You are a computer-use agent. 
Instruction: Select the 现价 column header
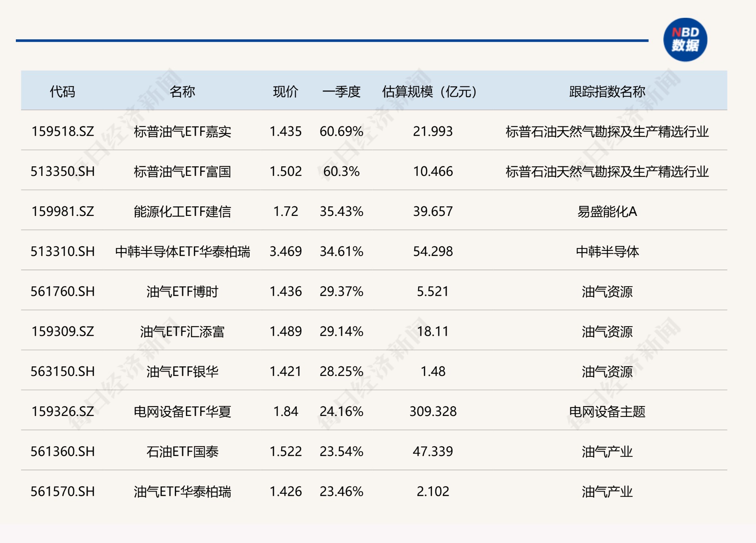pyautogui.click(x=285, y=91)
